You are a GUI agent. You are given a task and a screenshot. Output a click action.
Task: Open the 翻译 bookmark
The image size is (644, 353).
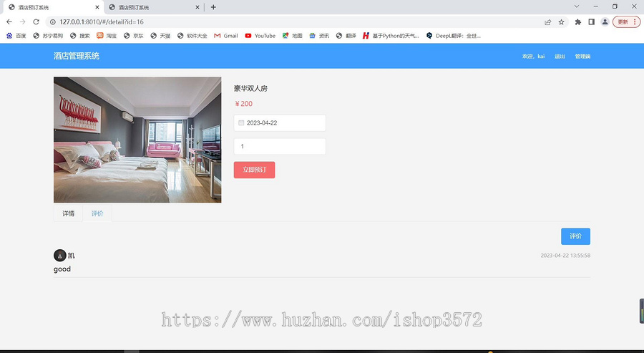[346, 36]
